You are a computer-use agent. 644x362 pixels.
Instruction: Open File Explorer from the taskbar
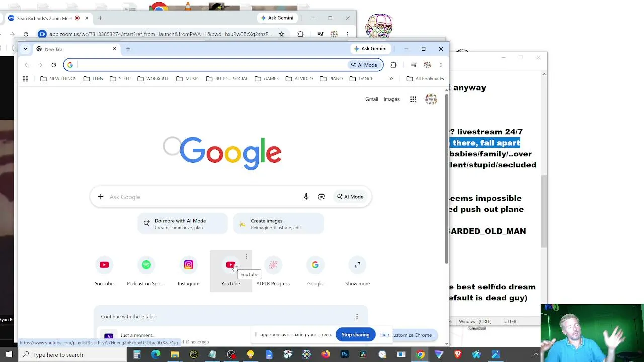tap(175, 355)
